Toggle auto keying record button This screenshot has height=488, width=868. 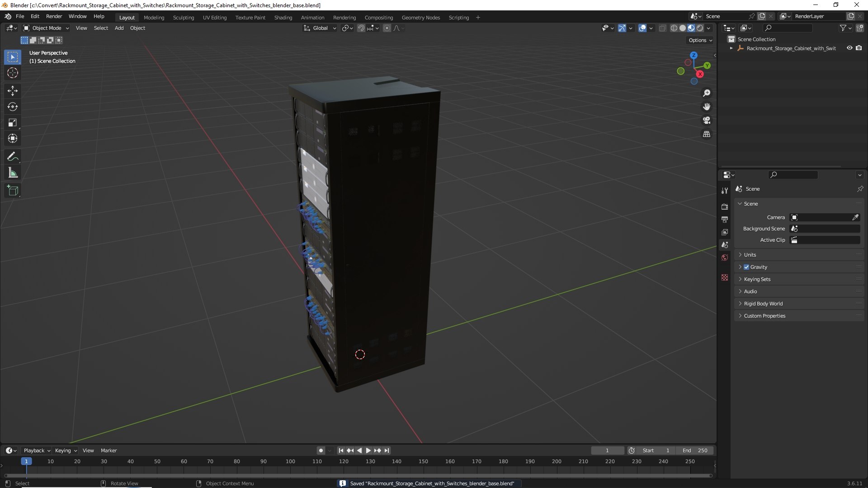(321, 450)
